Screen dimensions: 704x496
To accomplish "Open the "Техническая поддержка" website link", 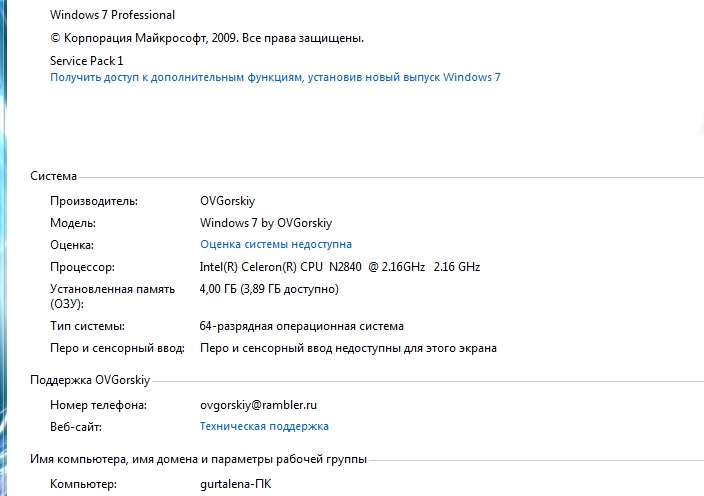I will [x=264, y=426].
